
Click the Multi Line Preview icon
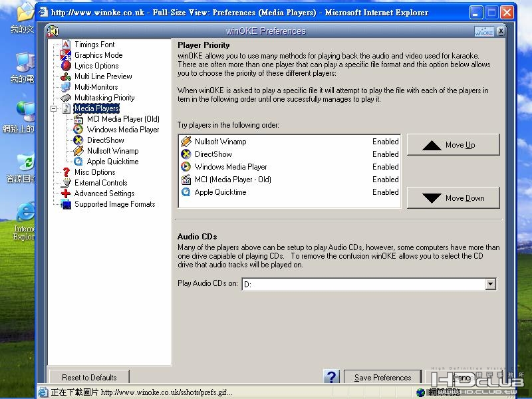[65, 76]
